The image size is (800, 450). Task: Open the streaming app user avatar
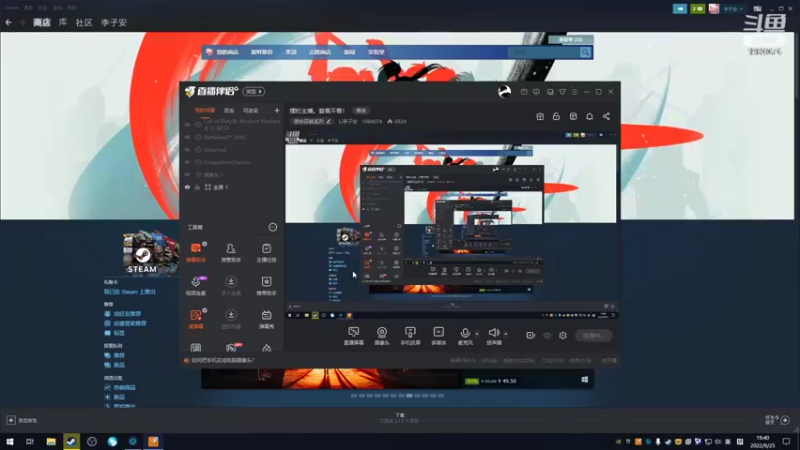(504, 91)
